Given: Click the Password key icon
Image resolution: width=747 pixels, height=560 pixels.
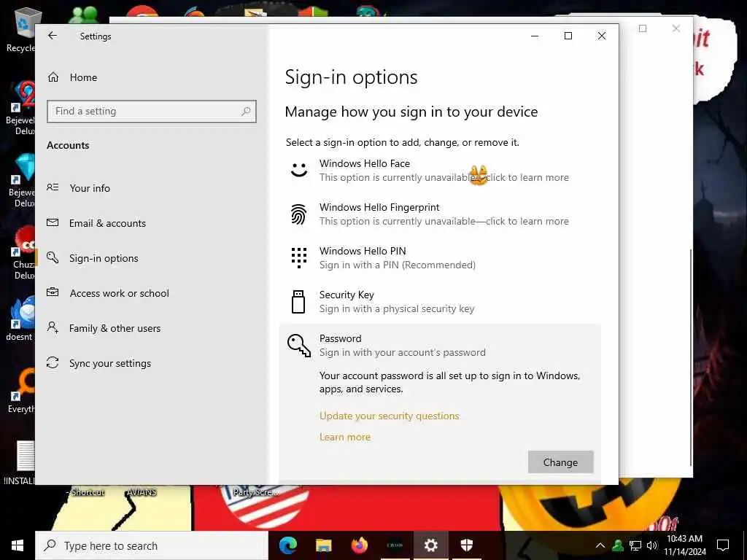Looking at the screenshot, I should pos(298,346).
